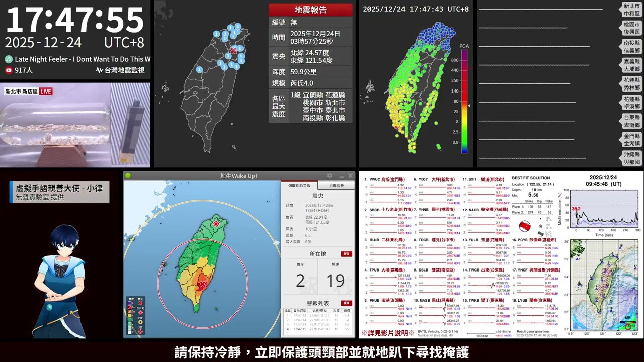The image size is (644, 362).
Task: Click the 深度 59.9公里 row in report
Action: click(x=310, y=72)
